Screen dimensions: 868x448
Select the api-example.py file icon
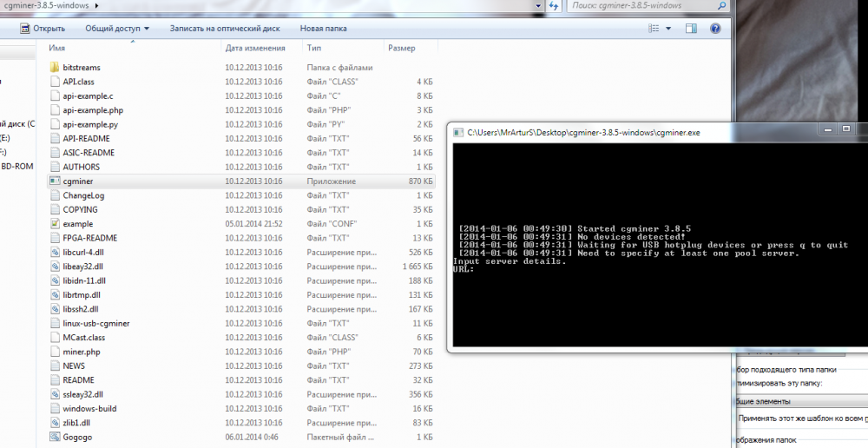coord(54,124)
